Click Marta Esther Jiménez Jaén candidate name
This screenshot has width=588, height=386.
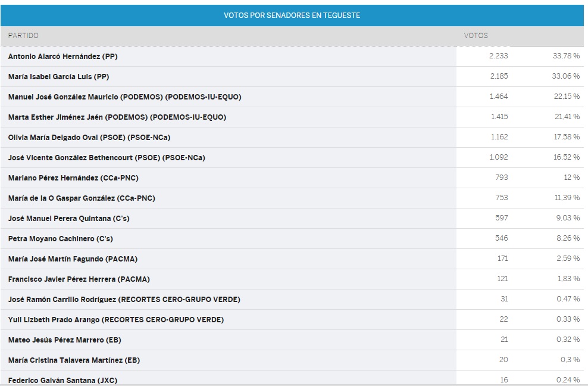(x=117, y=117)
